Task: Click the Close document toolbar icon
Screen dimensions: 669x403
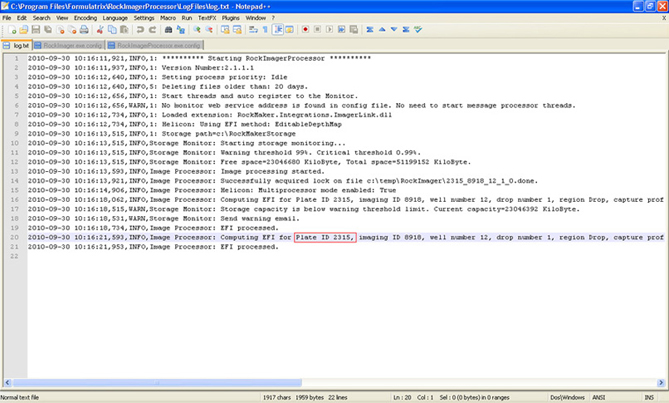Action: point(60,29)
